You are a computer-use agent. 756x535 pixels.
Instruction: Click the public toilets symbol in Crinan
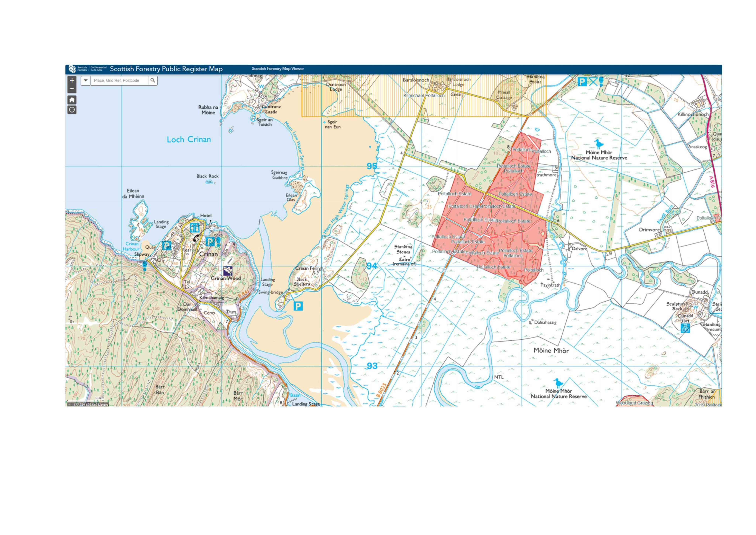pos(195,228)
